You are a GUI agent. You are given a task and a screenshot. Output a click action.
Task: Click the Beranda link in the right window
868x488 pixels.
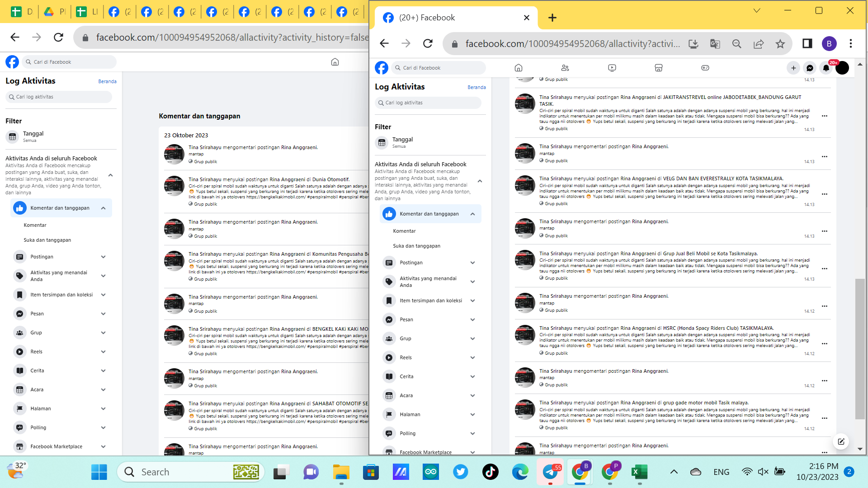pos(476,87)
